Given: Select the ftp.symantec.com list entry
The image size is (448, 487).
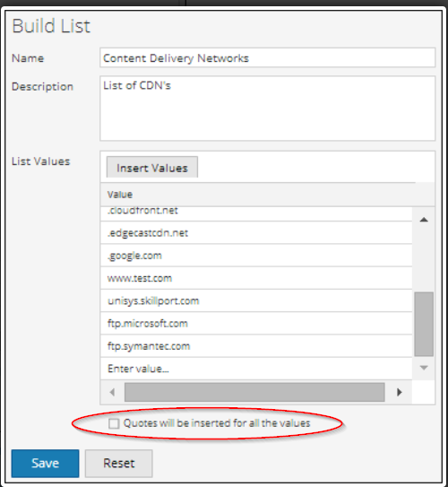Looking at the screenshot, I should [x=256, y=346].
